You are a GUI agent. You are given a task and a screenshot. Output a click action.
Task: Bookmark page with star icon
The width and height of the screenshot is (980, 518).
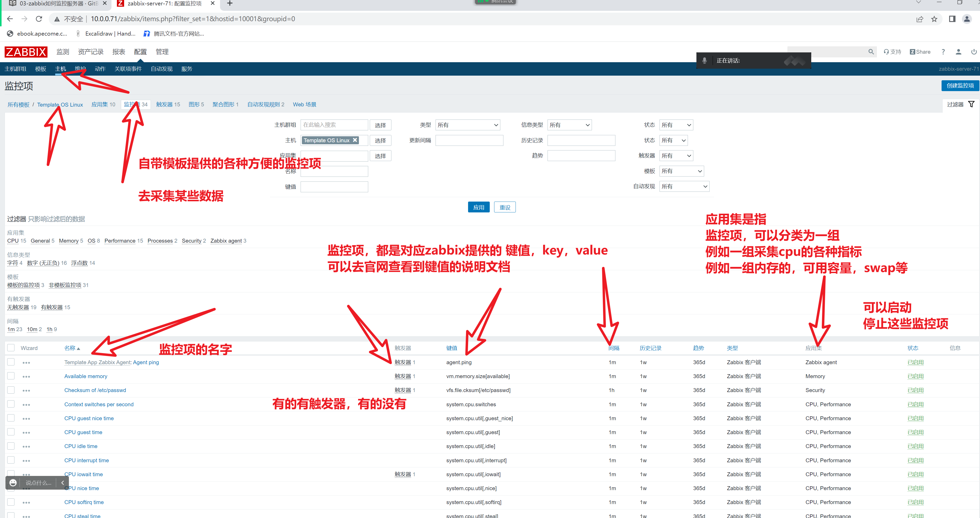click(934, 19)
